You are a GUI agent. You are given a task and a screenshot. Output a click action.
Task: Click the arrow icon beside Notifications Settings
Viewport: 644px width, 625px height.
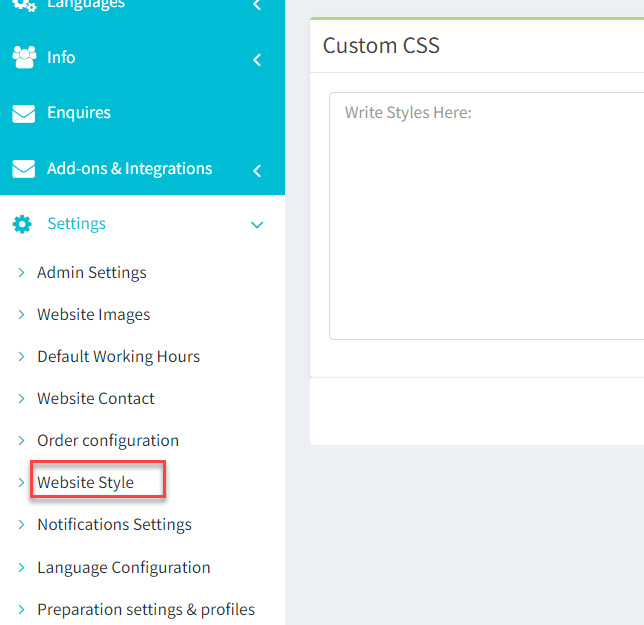(21, 524)
